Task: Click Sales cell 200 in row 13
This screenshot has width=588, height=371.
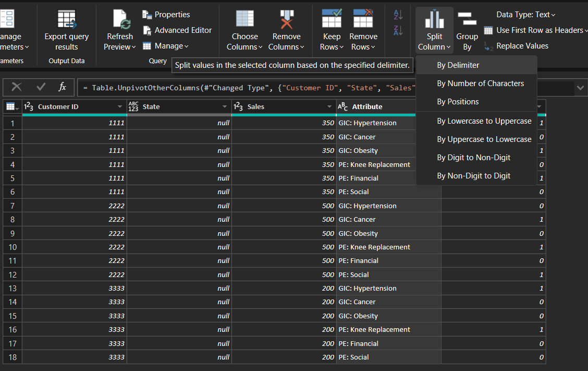Action: pyautogui.click(x=284, y=289)
